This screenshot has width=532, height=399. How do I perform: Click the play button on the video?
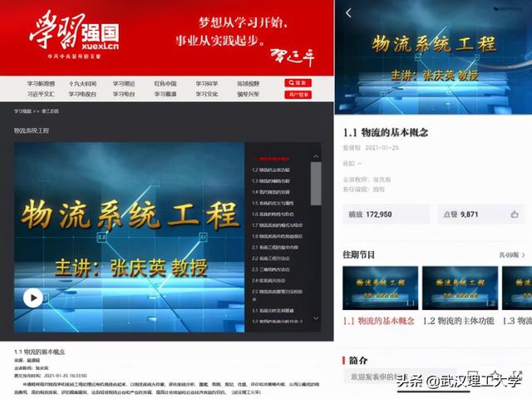33,298
